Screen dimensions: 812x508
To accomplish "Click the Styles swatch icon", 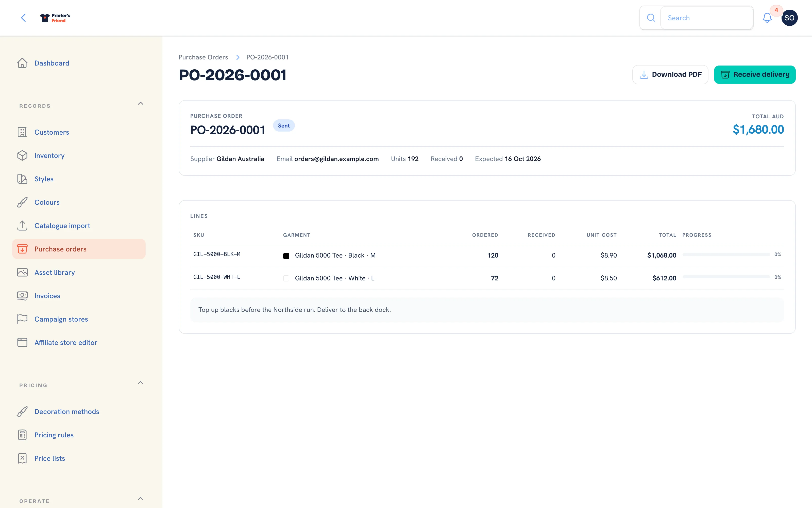I will (x=22, y=179).
